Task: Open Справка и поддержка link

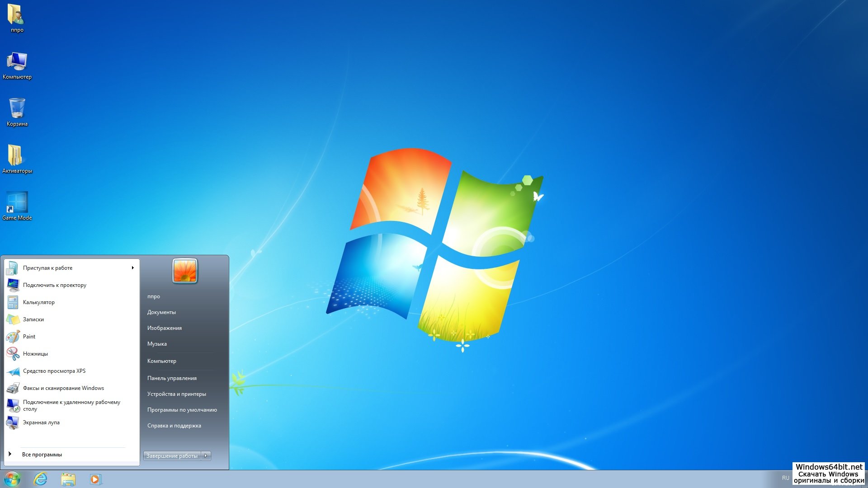Action: tap(174, 426)
